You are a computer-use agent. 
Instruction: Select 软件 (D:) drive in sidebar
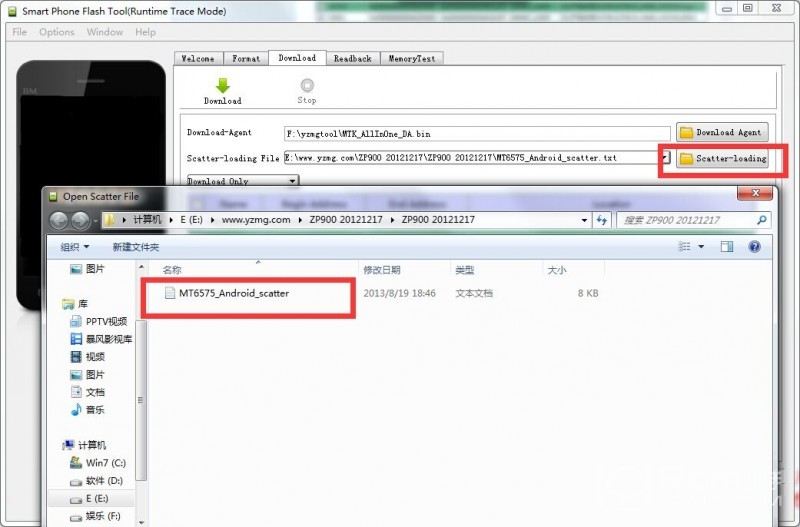[x=96, y=481]
